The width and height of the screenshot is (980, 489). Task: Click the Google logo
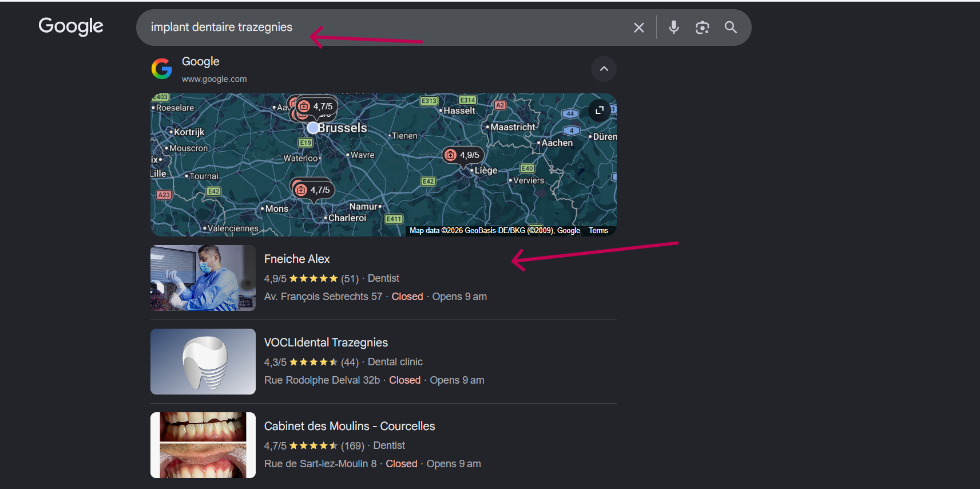(71, 26)
